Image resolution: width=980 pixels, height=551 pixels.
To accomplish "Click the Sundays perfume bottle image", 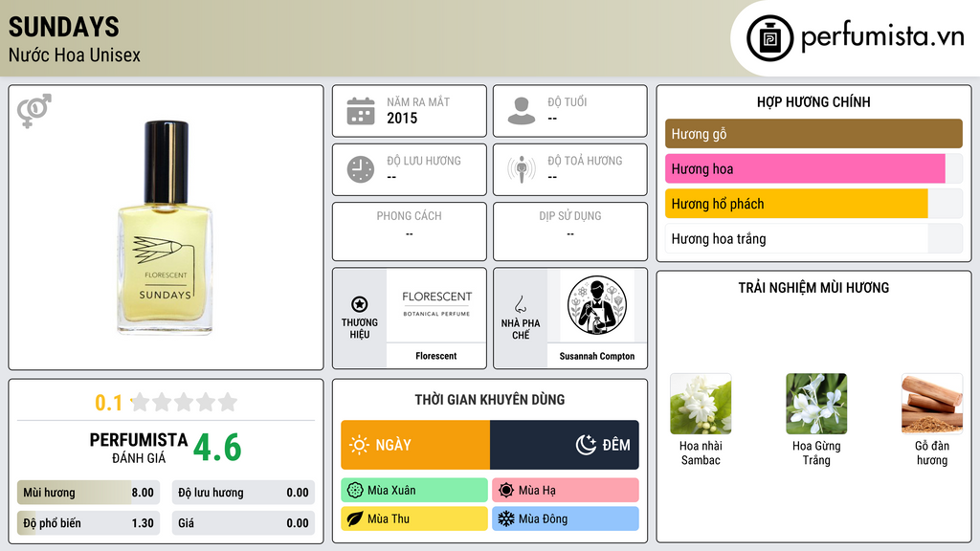I will coord(165,228).
